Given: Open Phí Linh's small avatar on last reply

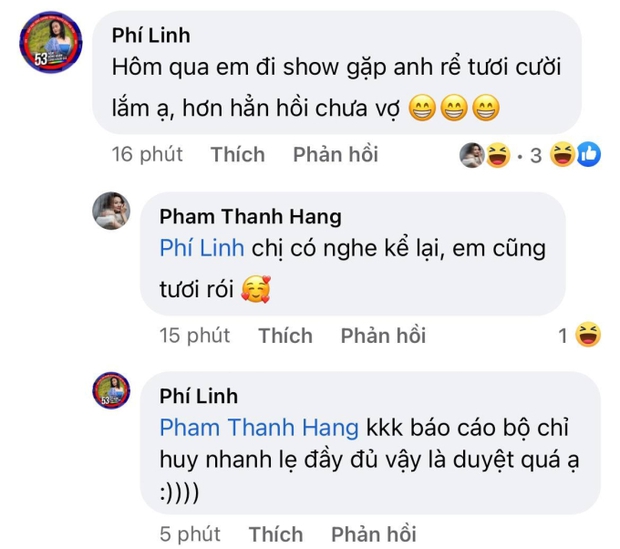Looking at the screenshot, I should click(x=111, y=390).
